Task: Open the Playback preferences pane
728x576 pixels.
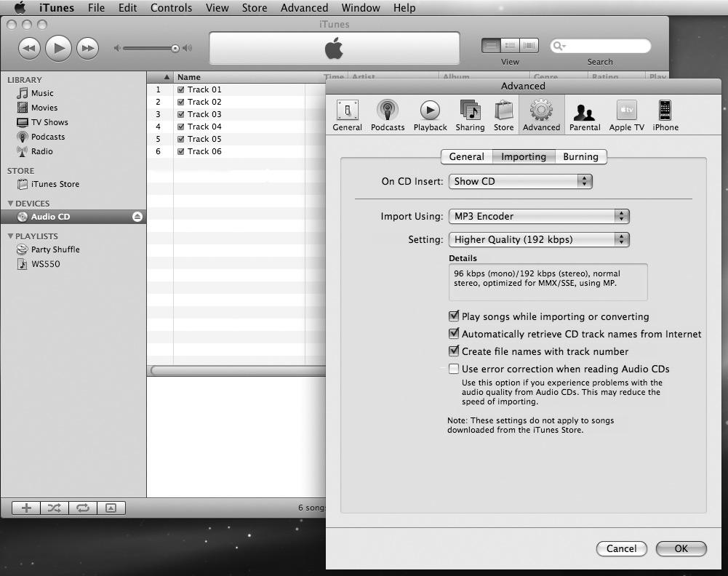Action: [x=430, y=115]
